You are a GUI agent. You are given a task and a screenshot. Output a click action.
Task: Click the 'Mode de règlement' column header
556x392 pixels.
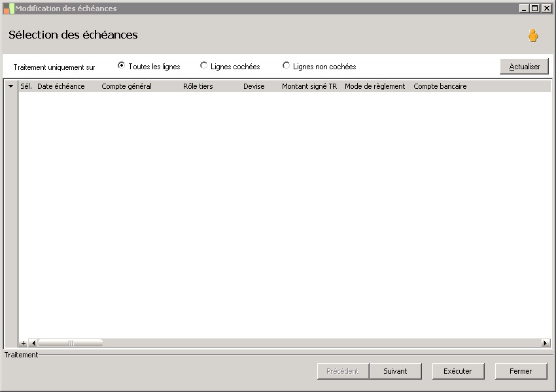tap(375, 86)
